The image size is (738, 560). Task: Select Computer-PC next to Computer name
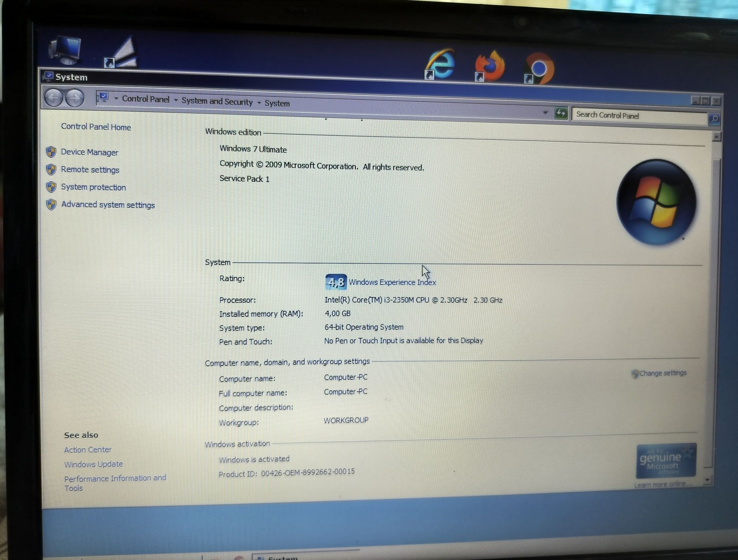(346, 377)
